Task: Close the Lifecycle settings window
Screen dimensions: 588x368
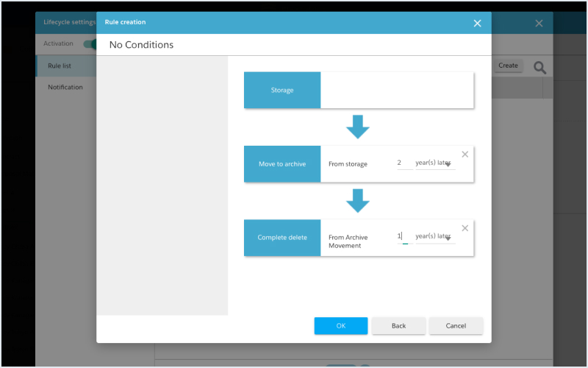Action: coord(539,24)
